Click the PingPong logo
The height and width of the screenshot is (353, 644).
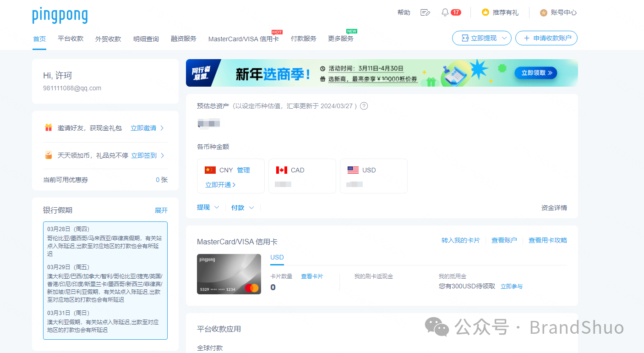pos(60,15)
